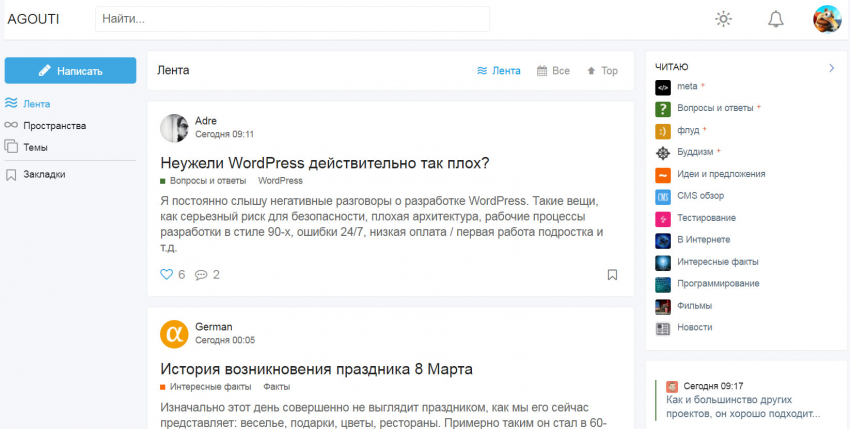Switch to the 'Top' feed tab
Image resolution: width=850 pixels, height=429 pixels.
click(602, 71)
